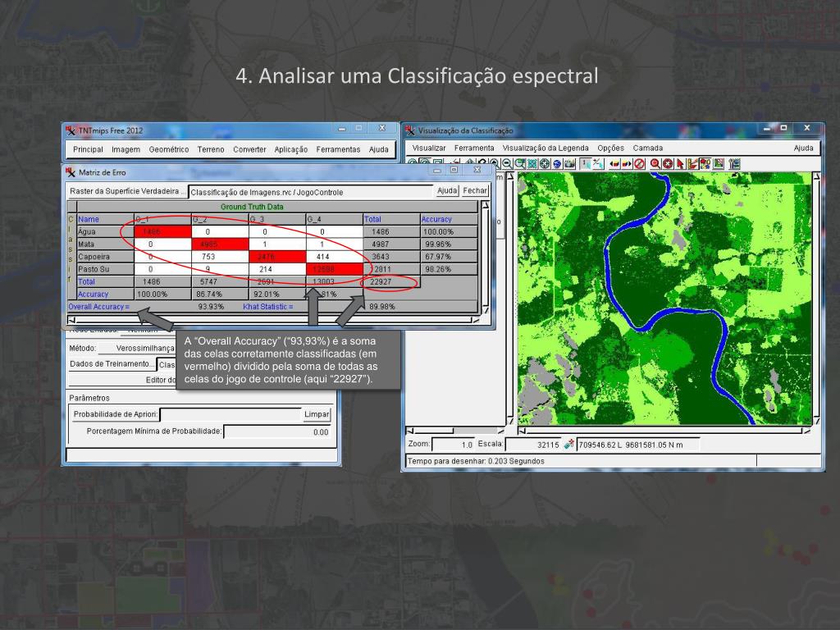Open the Geométrico menu
The height and width of the screenshot is (630, 840).
(x=169, y=149)
